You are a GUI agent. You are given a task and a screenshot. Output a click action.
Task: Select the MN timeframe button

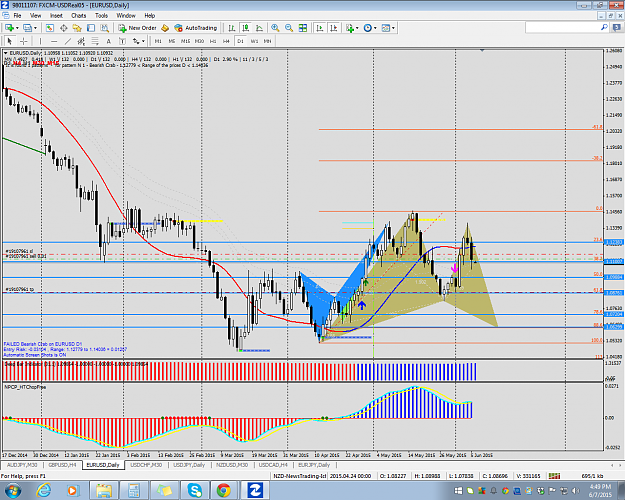[267, 41]
